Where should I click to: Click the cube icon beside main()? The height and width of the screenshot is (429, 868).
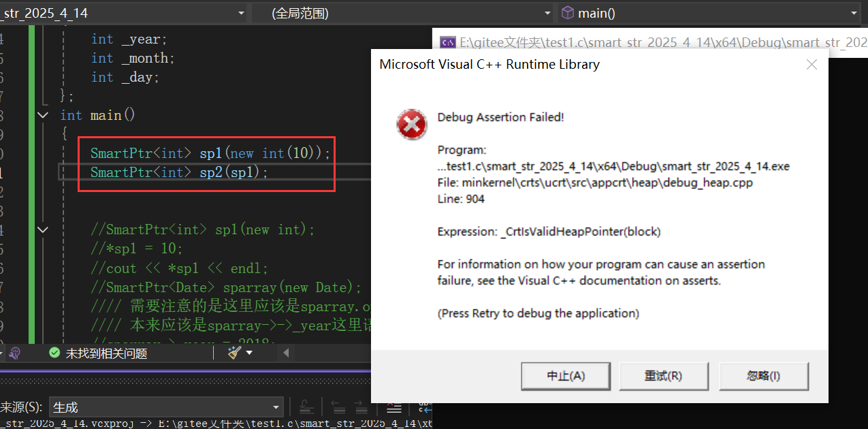pyautogui.click(x=567, y=13)
